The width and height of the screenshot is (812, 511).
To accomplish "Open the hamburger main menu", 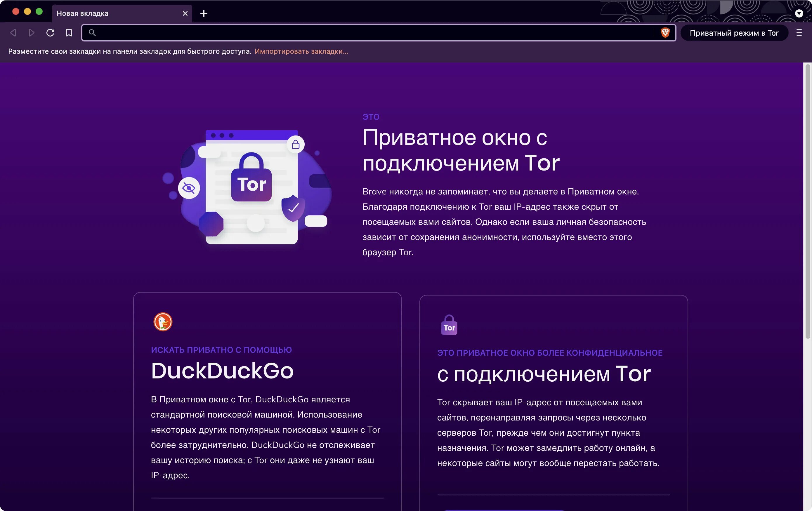I will point(799,33).
